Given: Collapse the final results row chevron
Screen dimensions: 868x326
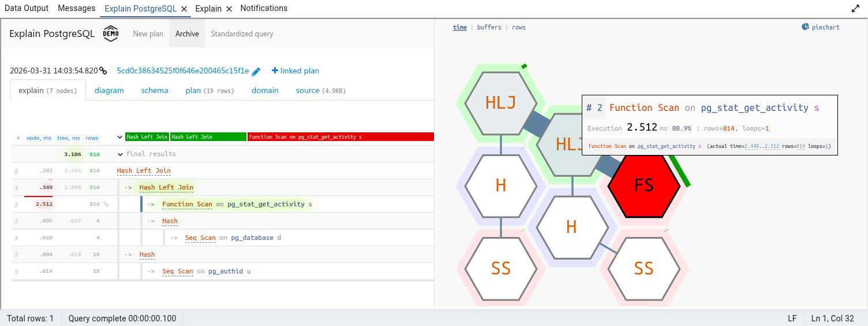Looking at the screenshot, I should (121, 154).
